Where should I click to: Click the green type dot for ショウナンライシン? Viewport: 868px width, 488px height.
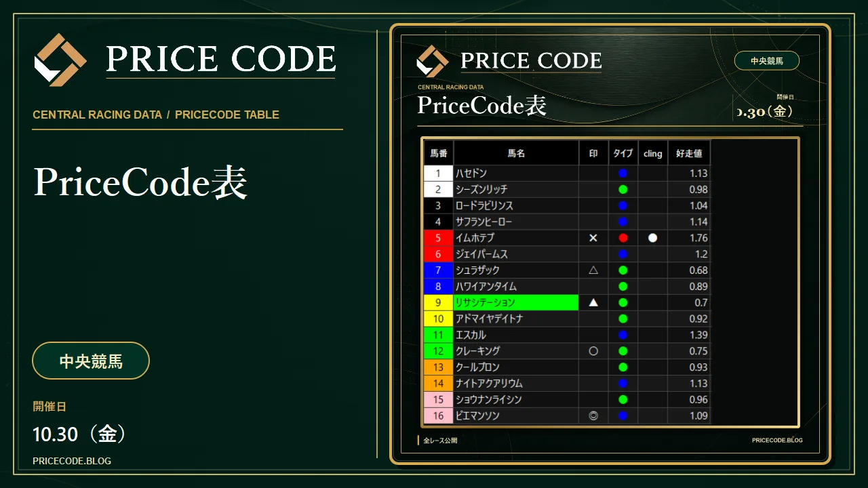pos(623,399)
